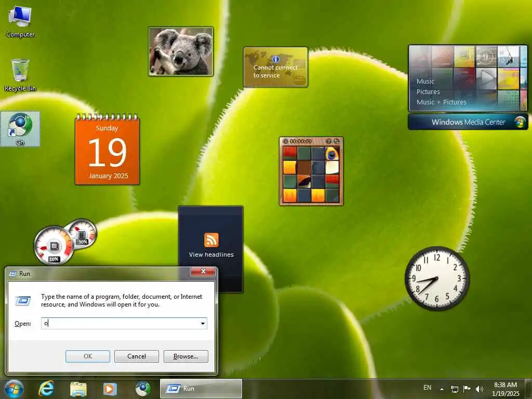532x399 pixels.
Task: Open Windows Explorer folder in taskbar
Action: [x=78, y=389]
